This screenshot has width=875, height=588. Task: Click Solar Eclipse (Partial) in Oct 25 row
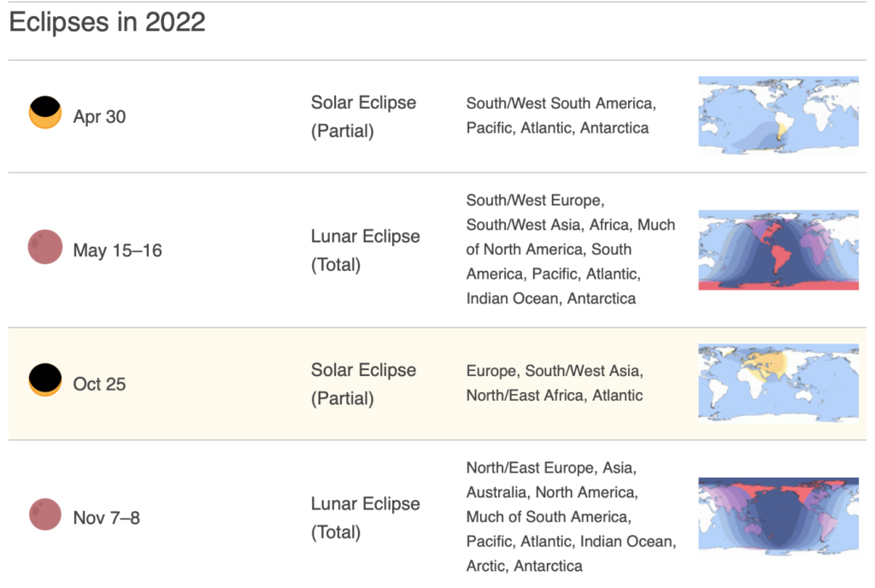coord(363,385)
